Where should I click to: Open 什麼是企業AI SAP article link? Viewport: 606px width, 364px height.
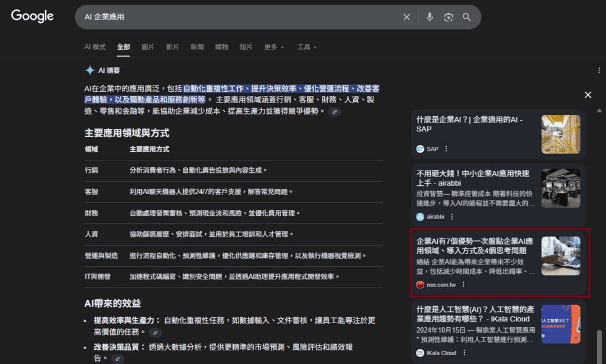(469, 124)
